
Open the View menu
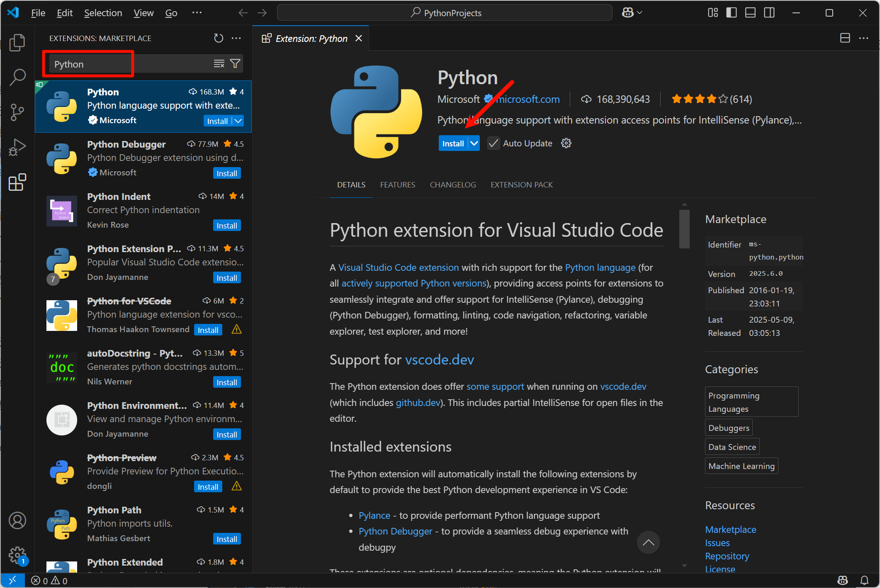[143, 12]
